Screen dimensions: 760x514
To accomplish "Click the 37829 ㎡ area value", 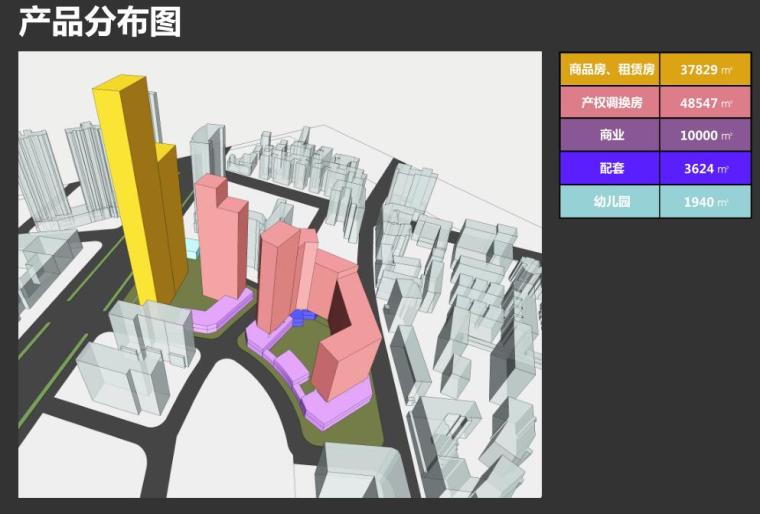I will tap(705, 70).
